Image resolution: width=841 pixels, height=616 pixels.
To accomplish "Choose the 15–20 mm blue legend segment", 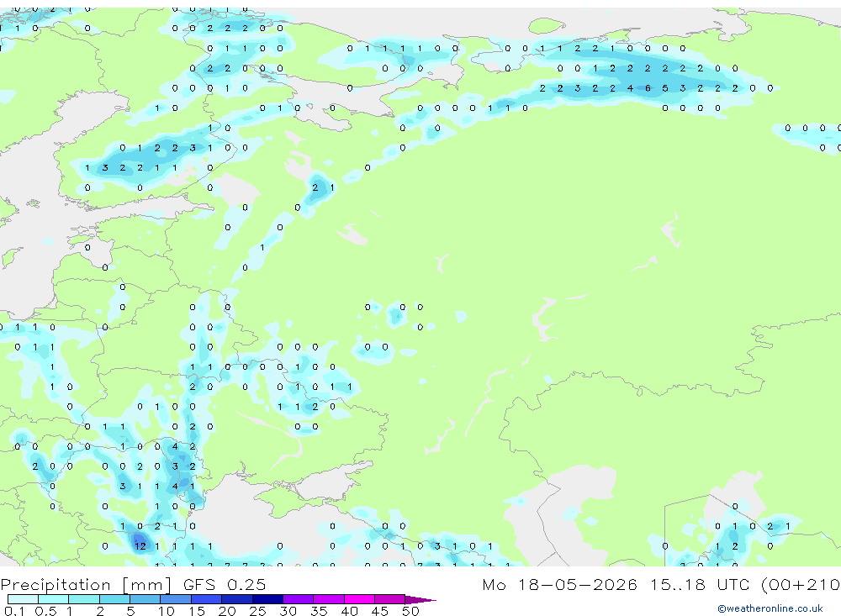I will pos(207,599).
